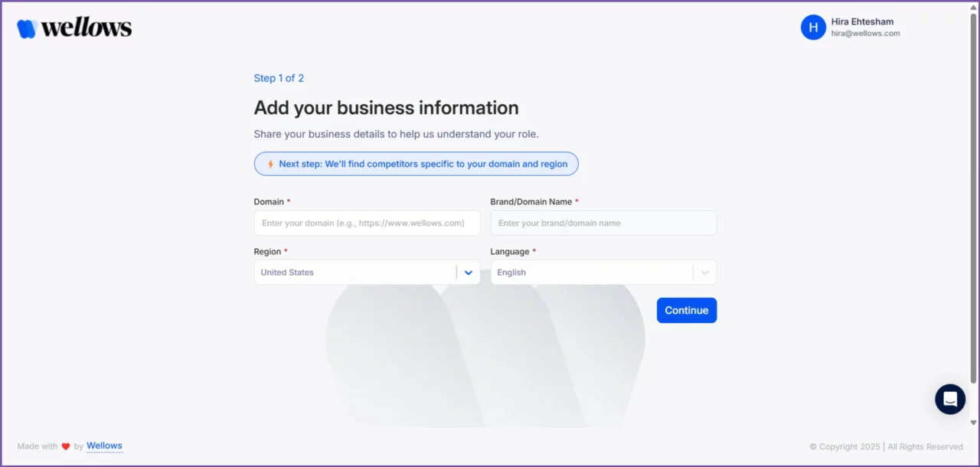Click the Step 1 of 2 indicator
Screen dimensions: 980x467
pos(279,78)
